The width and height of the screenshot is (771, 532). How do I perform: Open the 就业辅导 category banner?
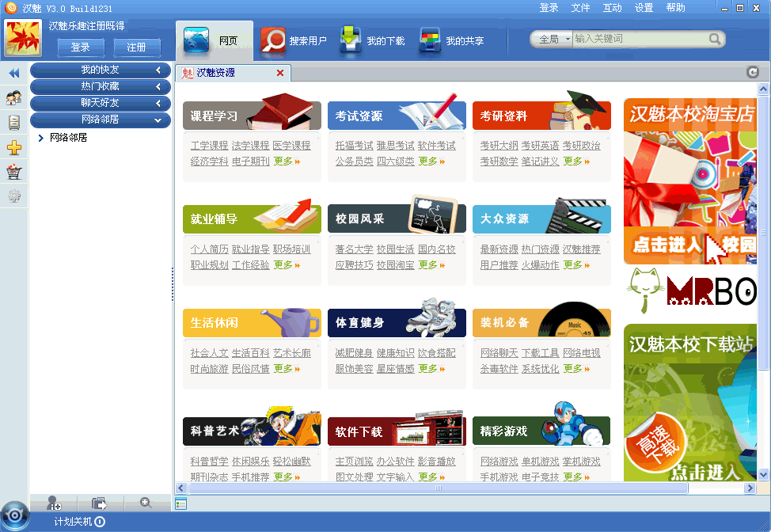[x=252, y=218]
